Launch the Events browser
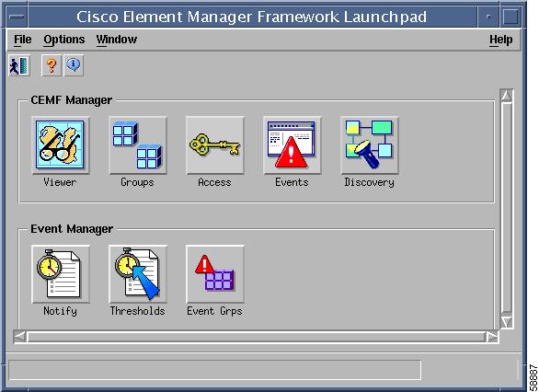The width and height of the screenshot is (539, 392). click(292, 145)
